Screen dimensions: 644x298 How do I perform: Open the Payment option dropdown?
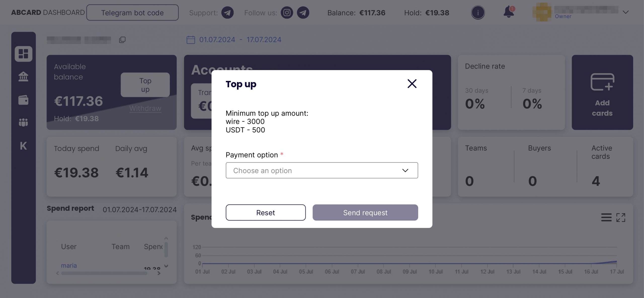point(322,170)
